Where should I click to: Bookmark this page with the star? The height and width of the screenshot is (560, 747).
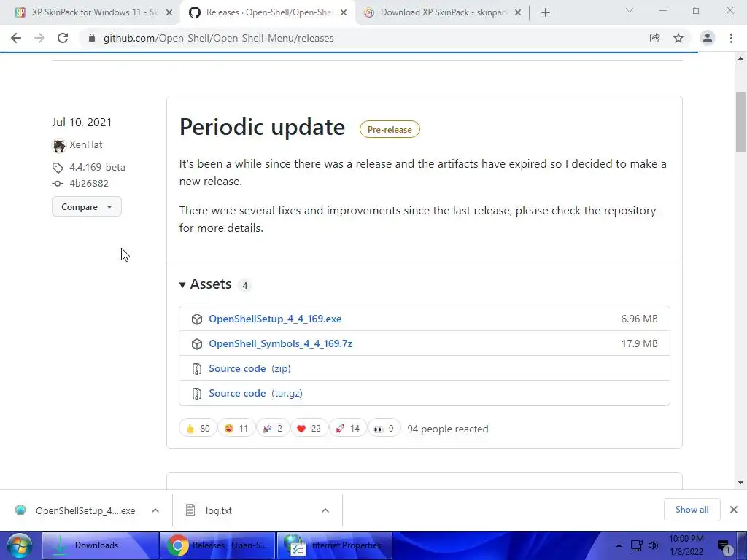point(678,38)
